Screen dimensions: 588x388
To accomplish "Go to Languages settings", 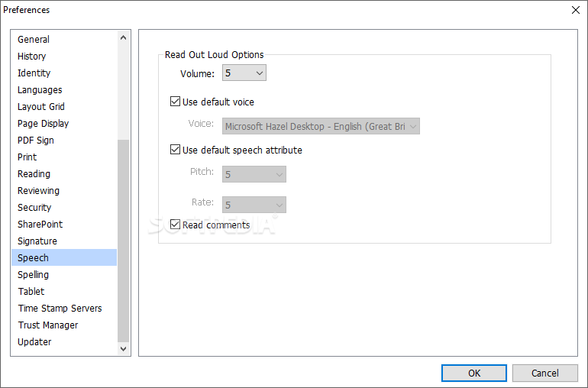I will coord(64,90).
